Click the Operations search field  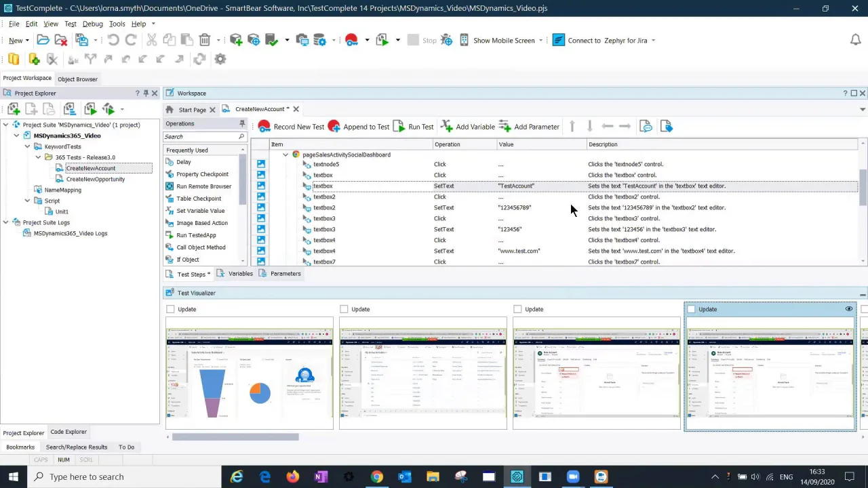[200, 137]
